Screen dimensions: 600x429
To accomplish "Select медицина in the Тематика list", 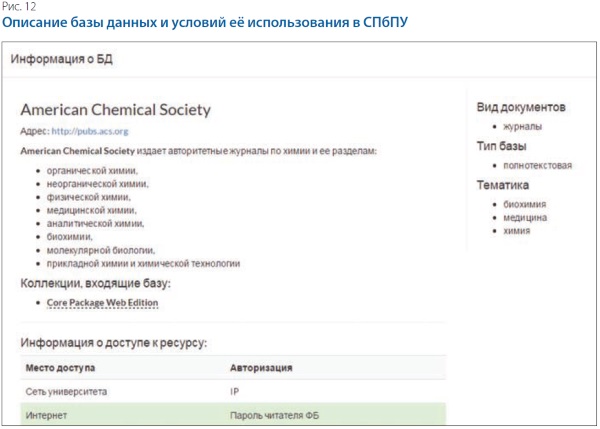I will click(x=518, y=218).
